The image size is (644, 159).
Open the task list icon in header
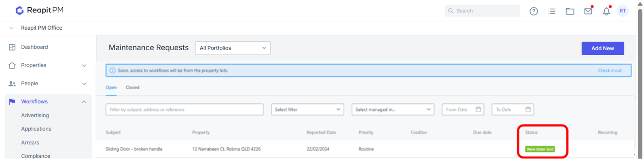(552, 11)
